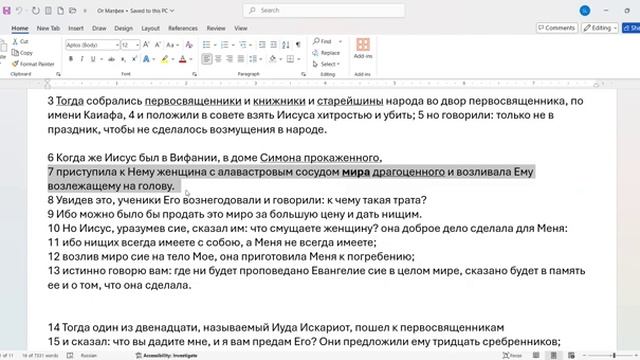The image size is (640, 360).
Task: Apply red font color
Action: pyautogui.click(x=182, y=59)
